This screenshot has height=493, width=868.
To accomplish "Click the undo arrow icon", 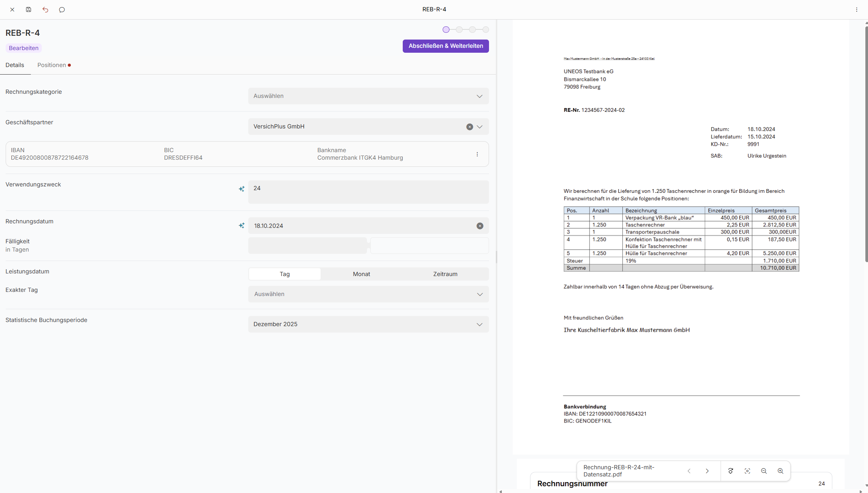I will 45,9.
